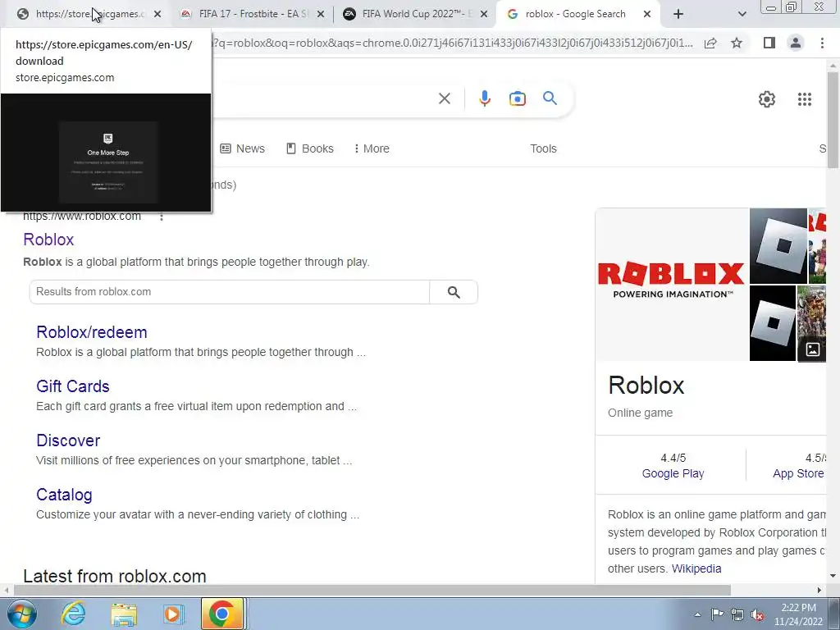Select the News search filter

tap(243, 148)
